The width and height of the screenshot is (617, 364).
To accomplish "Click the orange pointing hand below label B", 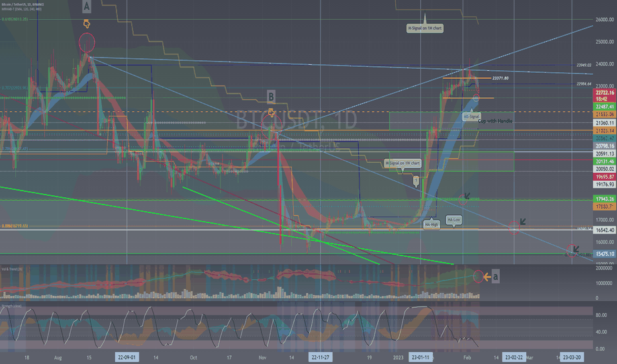I will click(271, 113).
